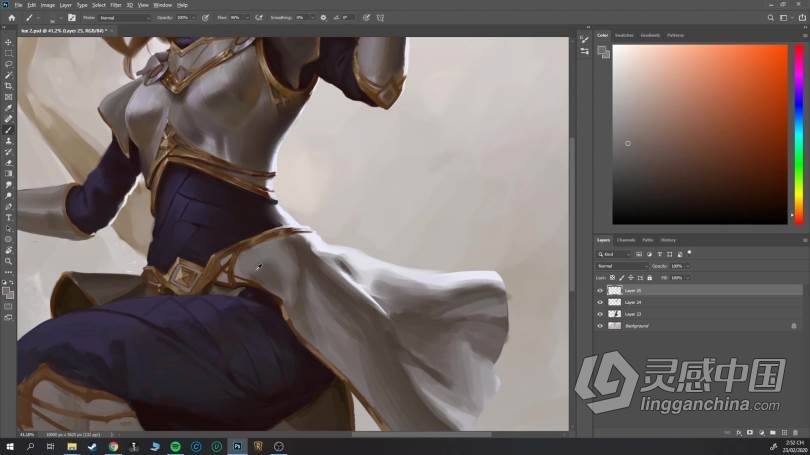The width and height of the screenshot is (810, 455).
Task: Select the Healing Brush tool
Action: click(8, 119)
